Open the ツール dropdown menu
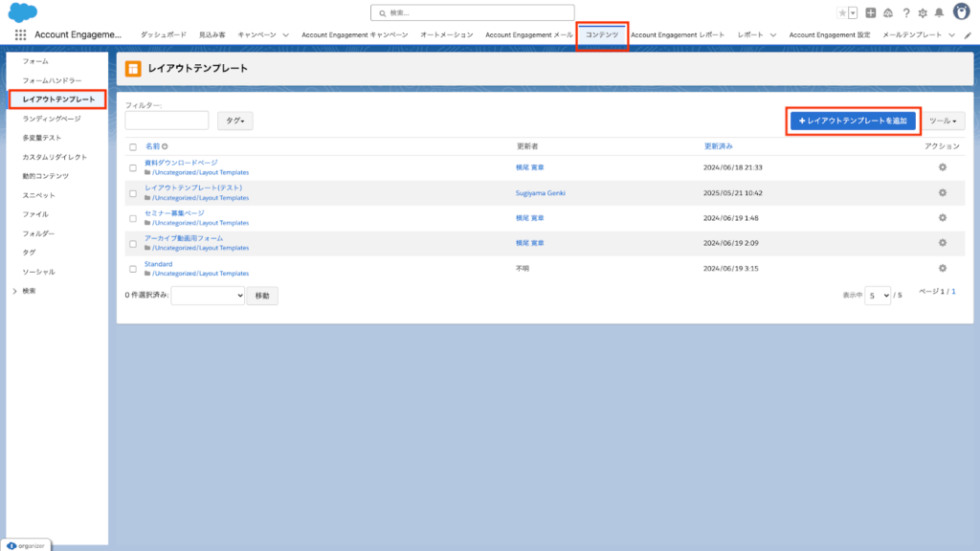 tap(947, 121)
